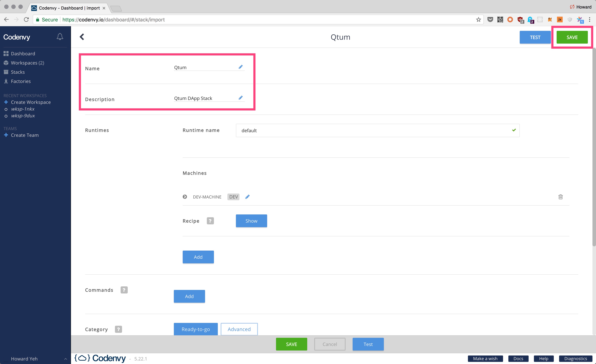Add a machine with the Machines Add button
The height and width of the screenshot is (364, 596).
tap(198, 257)
